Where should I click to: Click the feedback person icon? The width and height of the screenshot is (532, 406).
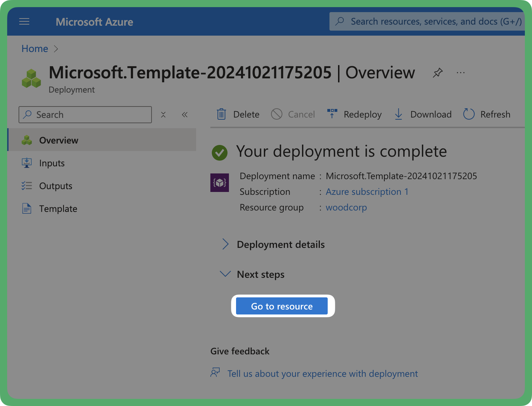[x=215, y=373]
